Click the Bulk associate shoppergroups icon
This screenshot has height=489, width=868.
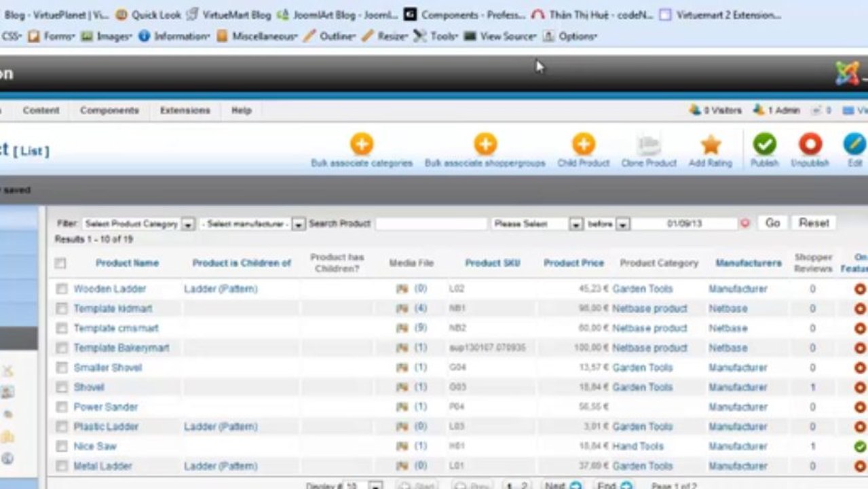click(x=485, y=144)
